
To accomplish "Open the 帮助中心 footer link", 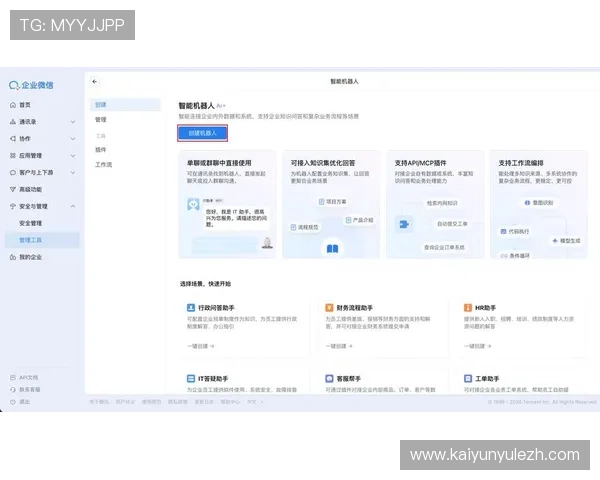I will point(230,402).
